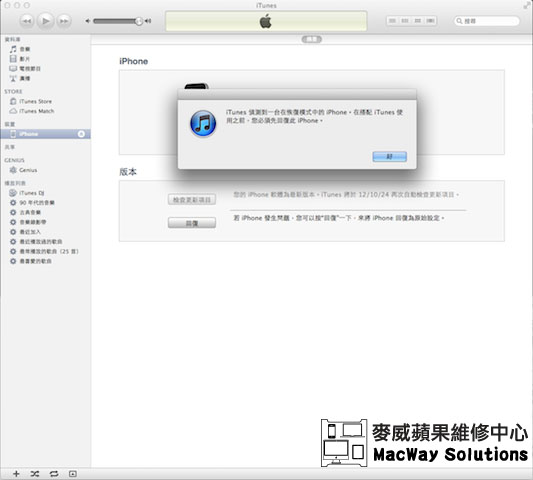This screenshot has width=533, height=480.
Task: Show the artwork viewer panel
Action: pos(72,474)
